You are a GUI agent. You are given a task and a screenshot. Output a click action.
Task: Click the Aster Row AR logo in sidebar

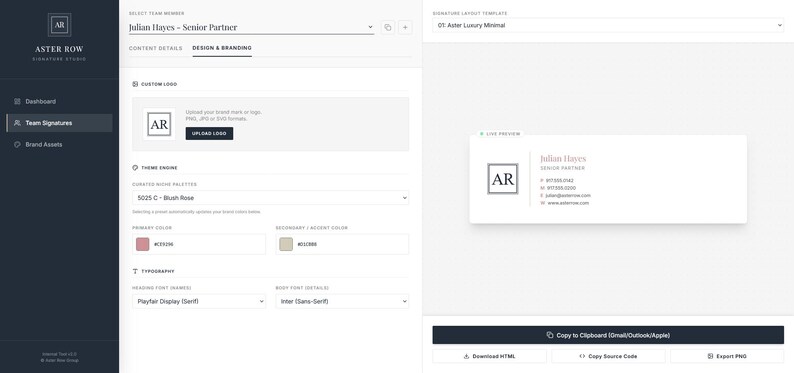click(x=59, y=25)
